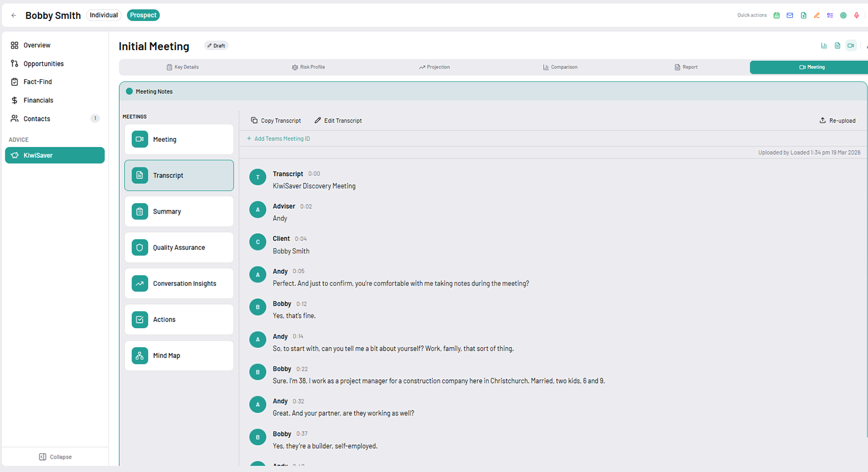The image size is (868, 472).
Task: Click the green target quick action icon
Action: coord(843,16)
